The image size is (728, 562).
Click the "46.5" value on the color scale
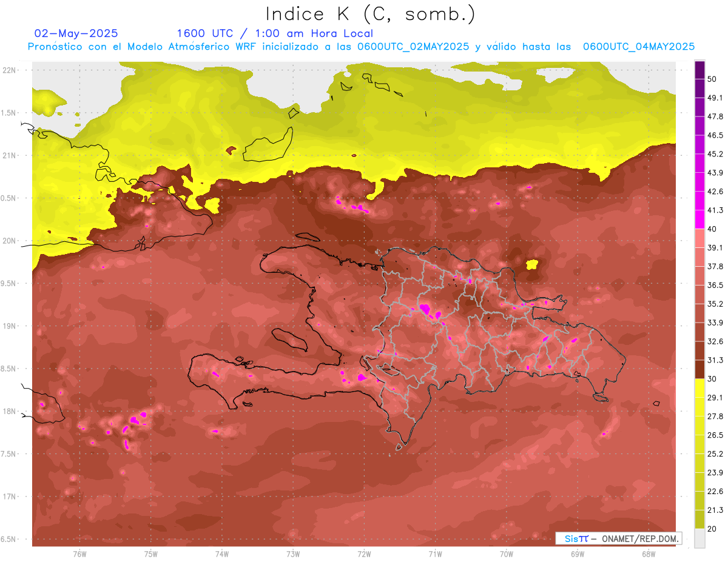tap(716, 135)
